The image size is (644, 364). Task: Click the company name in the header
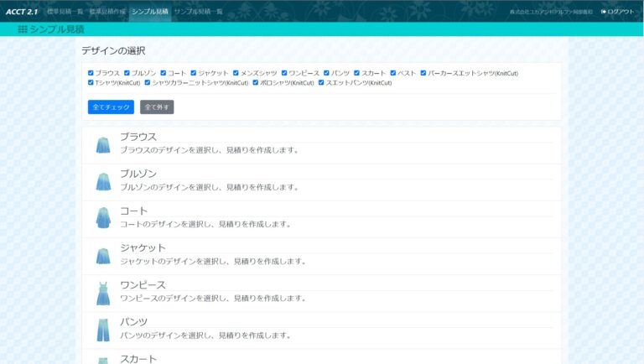click(551, 12)
